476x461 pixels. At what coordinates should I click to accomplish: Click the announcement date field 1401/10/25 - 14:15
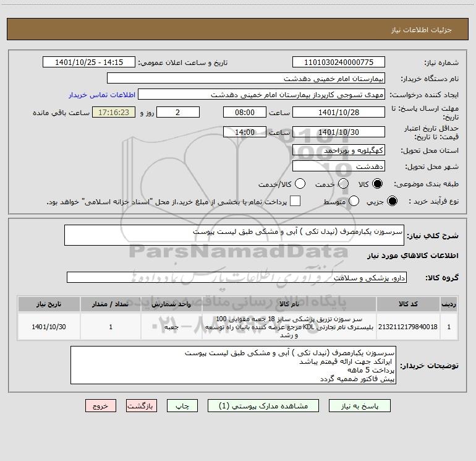tap(89, 62)
